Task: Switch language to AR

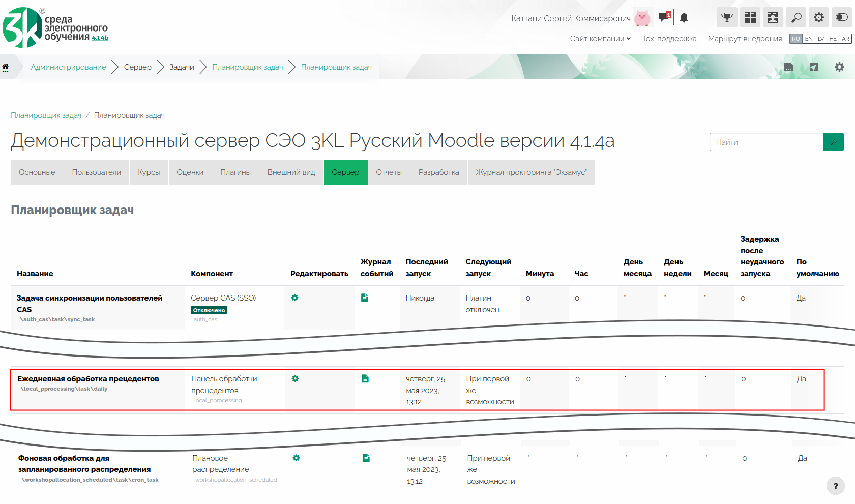Action: (845, 39)
